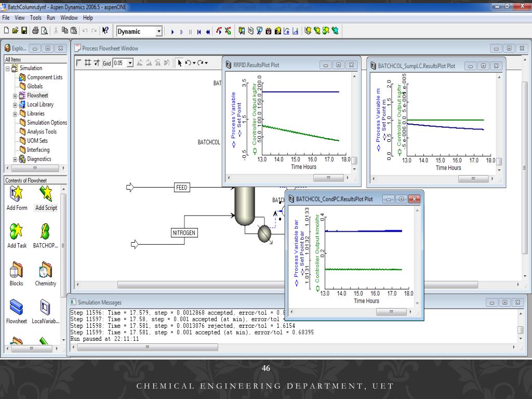Open a file via folder icon
The height and width of the screenshot is (399, 532).
tap(15, 31)
